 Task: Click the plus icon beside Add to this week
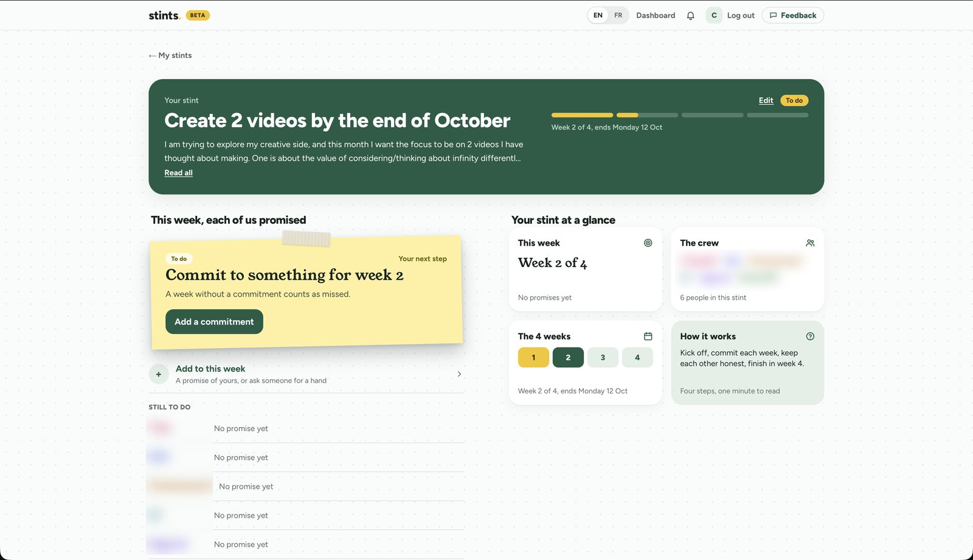pos(159,374)
